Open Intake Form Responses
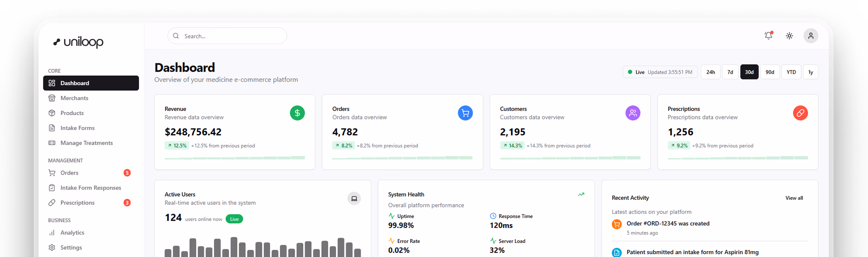This screenshot has width=868, height=257. point(91,188)
